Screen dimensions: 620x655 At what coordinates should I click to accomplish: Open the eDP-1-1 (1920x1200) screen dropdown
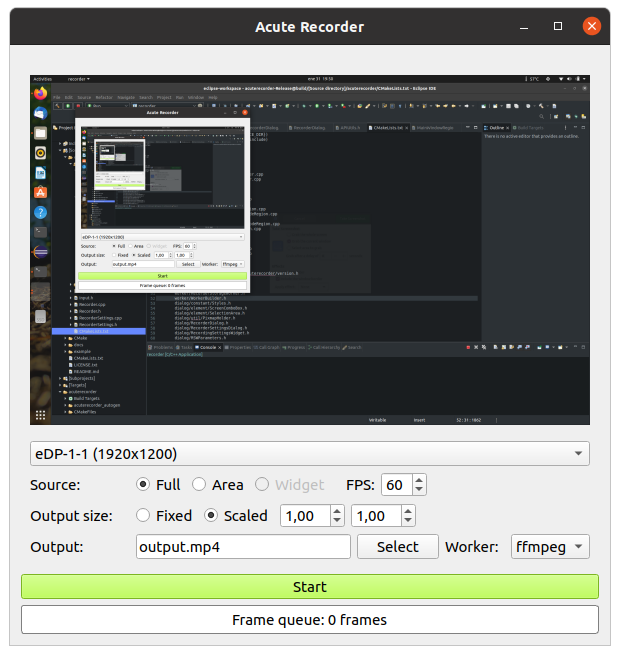pos(310,454)
